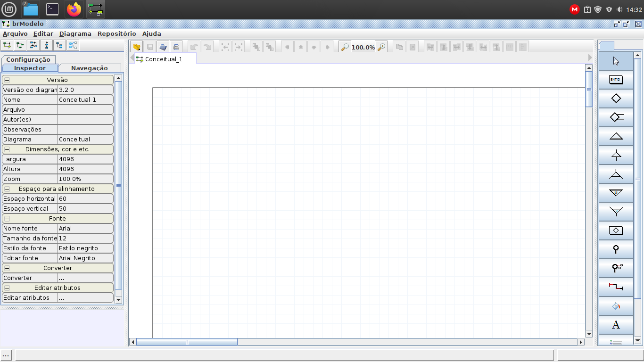Select the Specialization triangle tool
644x362 pixels.
coord(616,136)
